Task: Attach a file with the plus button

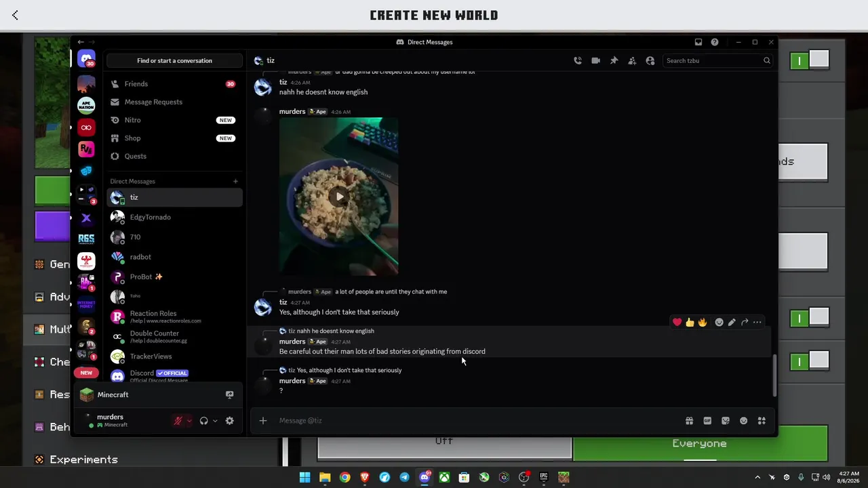Action: tap(263, 420)
